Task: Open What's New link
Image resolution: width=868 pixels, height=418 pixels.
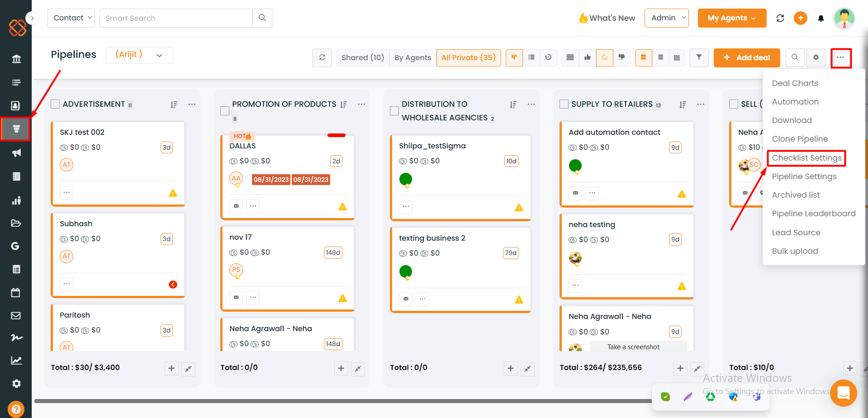Action: pyautogui.click(x=607, y=18)
